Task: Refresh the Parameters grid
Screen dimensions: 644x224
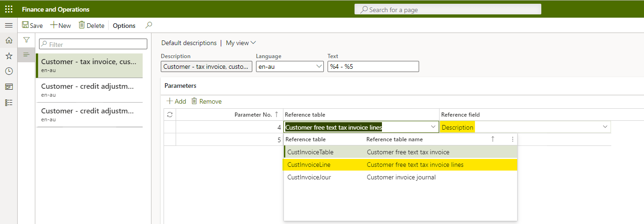Action: (170, 114)
